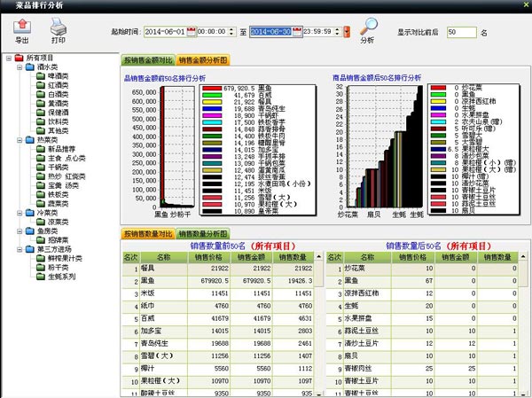Click the 显示对比前后 number input field

461,32
